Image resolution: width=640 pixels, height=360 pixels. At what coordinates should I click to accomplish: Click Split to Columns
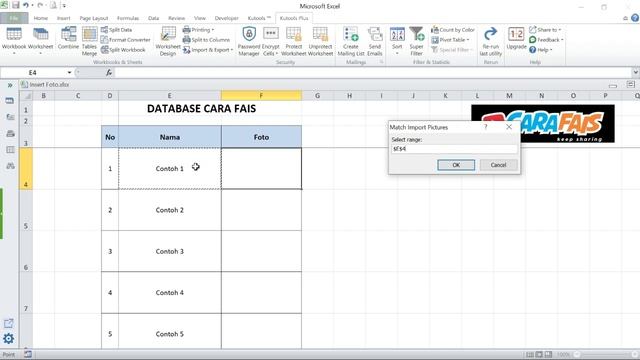click(207, 40)
